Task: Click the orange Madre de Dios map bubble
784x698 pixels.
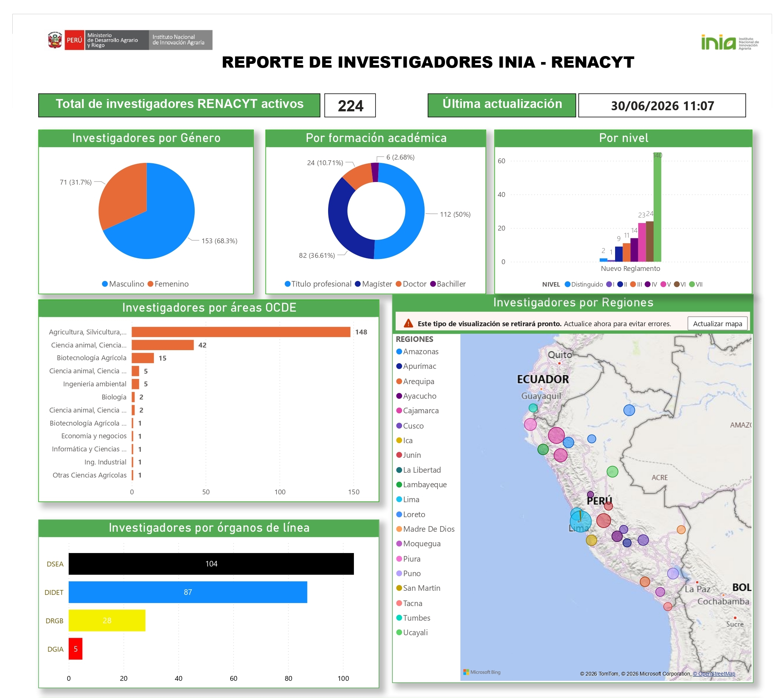Action: tap(681, 529)
